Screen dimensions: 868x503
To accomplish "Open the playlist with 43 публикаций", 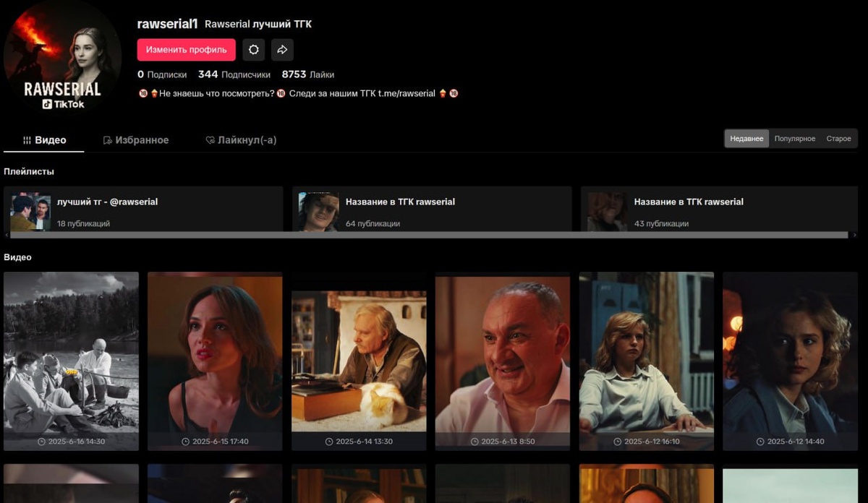I will click(x=720, y=209).
